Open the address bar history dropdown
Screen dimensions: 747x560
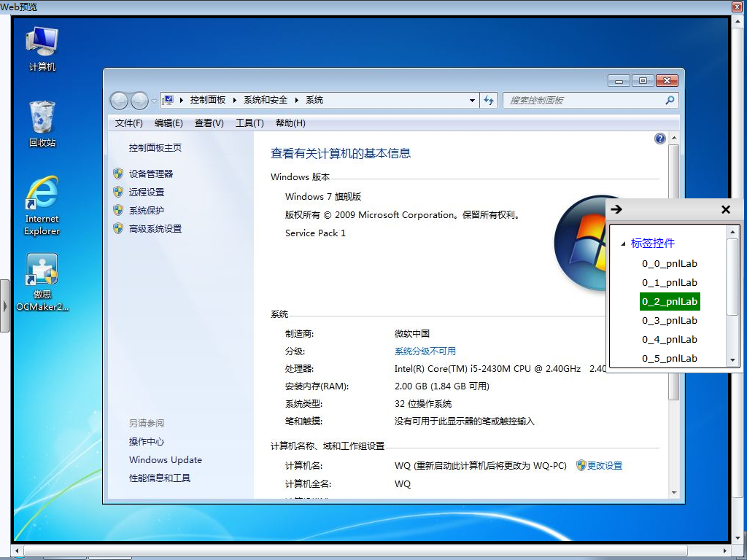pyautogui.click(x=472, y=101)
